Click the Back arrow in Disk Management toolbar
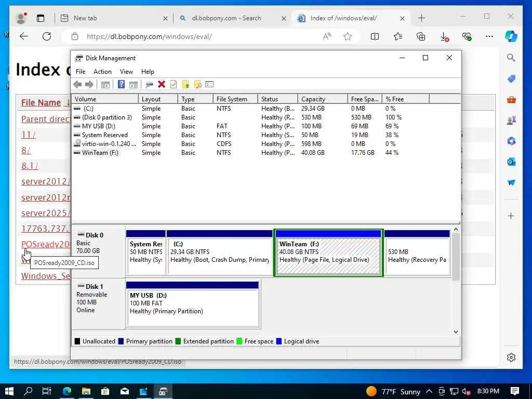 pos(77,85)
